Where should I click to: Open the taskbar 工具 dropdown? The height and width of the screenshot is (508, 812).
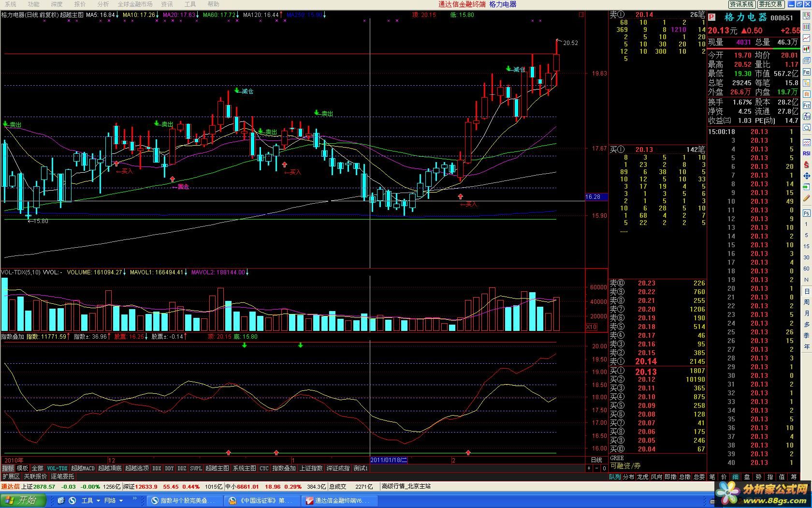click(x=90, y=500)
